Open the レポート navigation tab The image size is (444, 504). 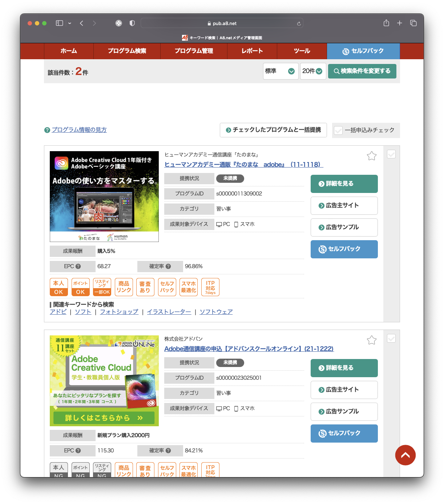point(252,51)
